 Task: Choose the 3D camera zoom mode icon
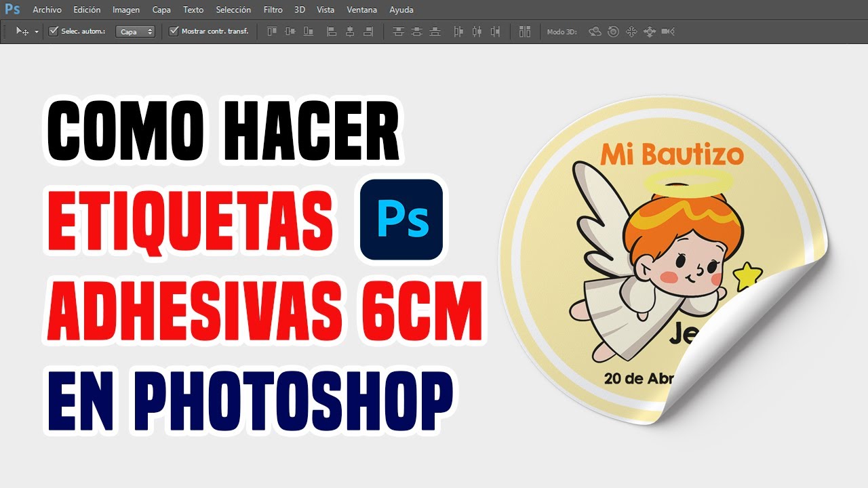(x=668, y=31)
